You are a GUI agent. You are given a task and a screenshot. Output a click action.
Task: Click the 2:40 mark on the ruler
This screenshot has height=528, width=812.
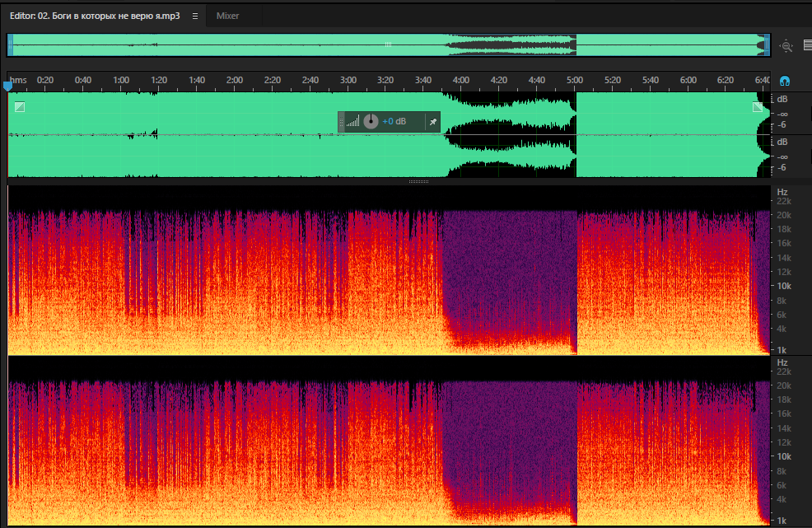click(310, 80)
